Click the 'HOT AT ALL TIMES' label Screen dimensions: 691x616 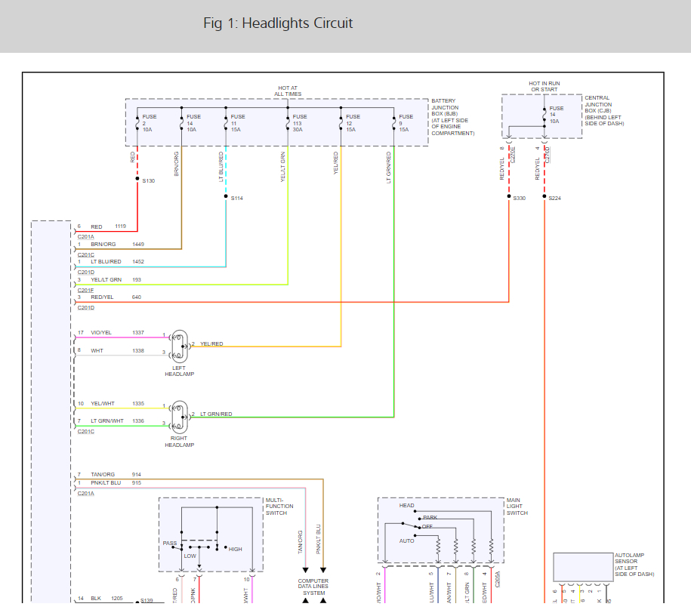(x=288, y=91)
